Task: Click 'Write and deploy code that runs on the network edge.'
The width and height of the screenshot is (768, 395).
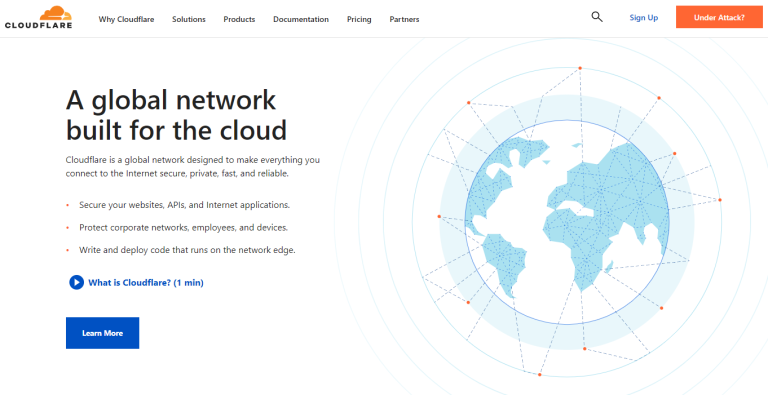Action: (x=187, y=249)
